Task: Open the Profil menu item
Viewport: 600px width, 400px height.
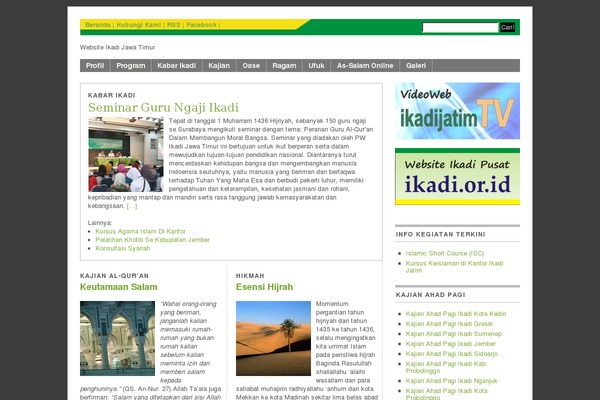Action: click(95, 65)
